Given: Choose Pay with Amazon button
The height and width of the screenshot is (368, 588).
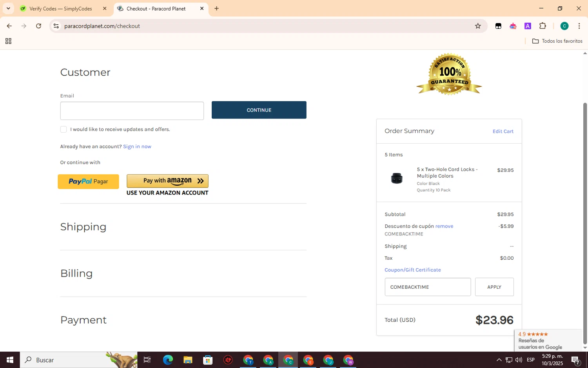Looking at the screenshot, I should tap(167, 181).
